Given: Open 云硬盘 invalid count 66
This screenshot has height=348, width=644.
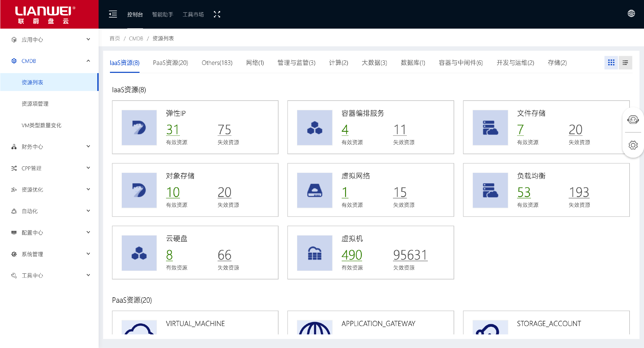Looking at the screenshot, I should (x=224, y=255).
